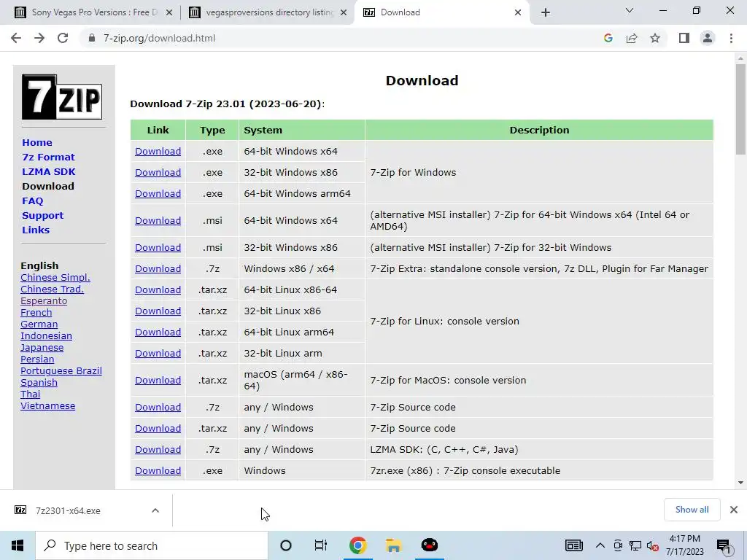Go back to the previous page

pos(16,38)
